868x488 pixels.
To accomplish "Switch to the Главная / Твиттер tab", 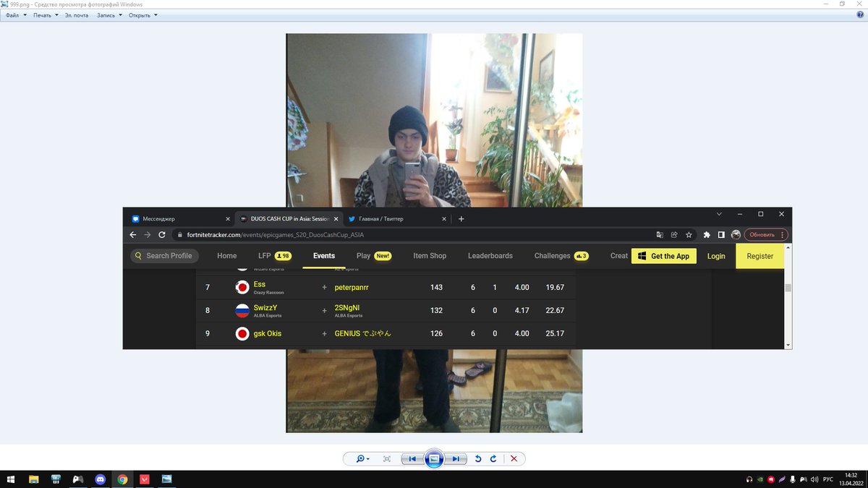I will [x=396, y=218].
